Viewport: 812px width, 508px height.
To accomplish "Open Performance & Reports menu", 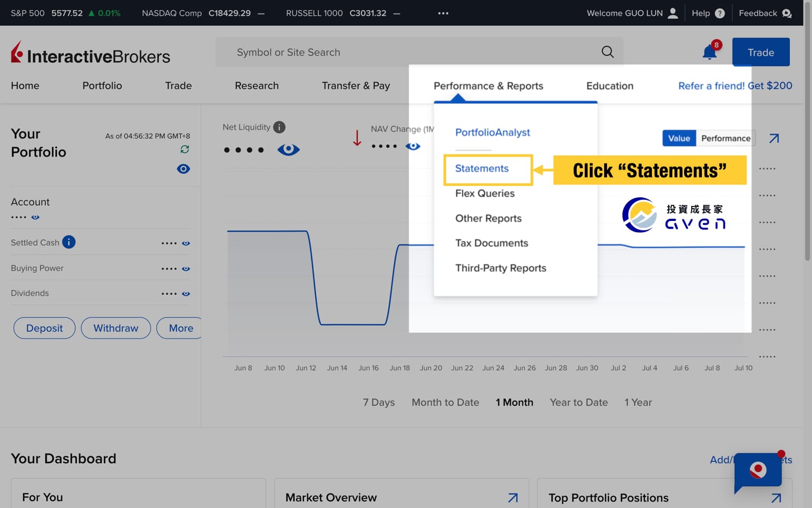I will 488,85.
